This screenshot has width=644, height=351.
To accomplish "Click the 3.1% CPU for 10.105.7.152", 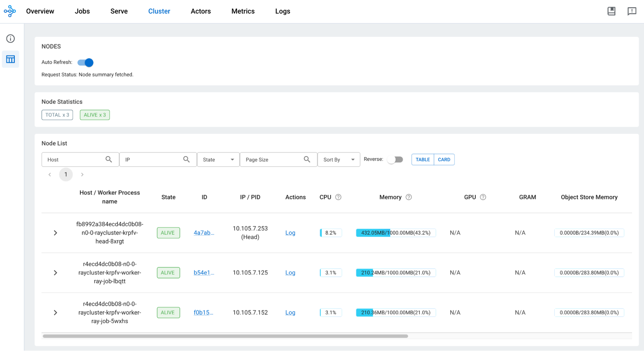I will (331, 312).
